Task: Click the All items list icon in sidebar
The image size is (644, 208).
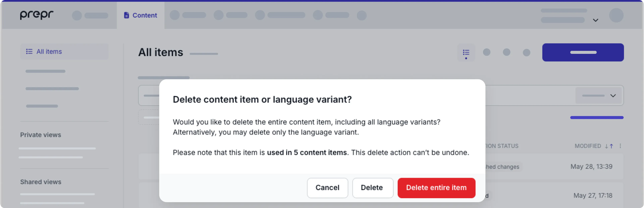Action: [29, 51]
